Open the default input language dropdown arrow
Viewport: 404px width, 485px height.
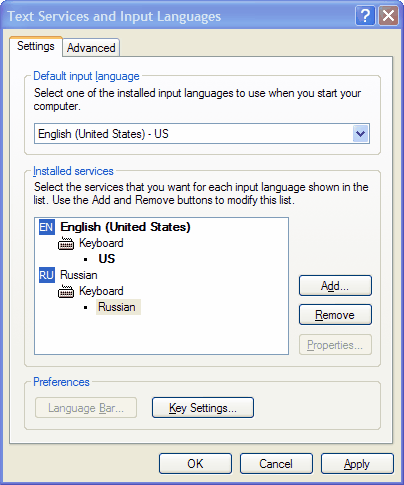[360, 134]
